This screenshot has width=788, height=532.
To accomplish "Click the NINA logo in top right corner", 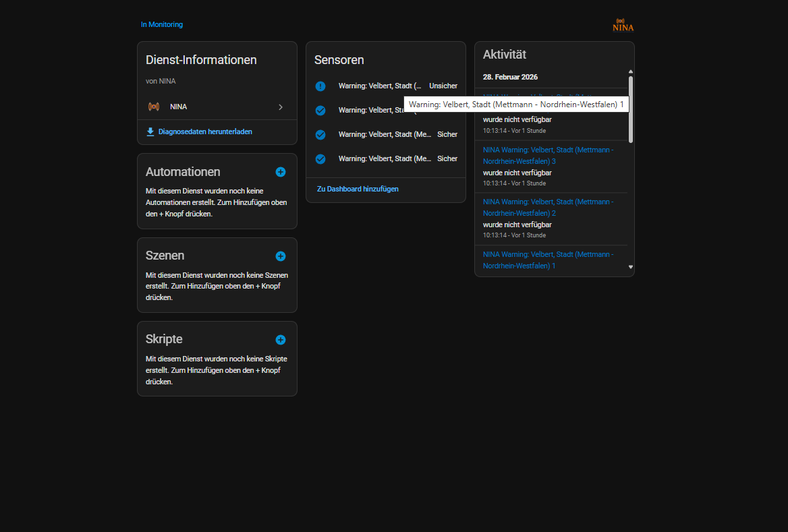I will [x=623, y=25].
